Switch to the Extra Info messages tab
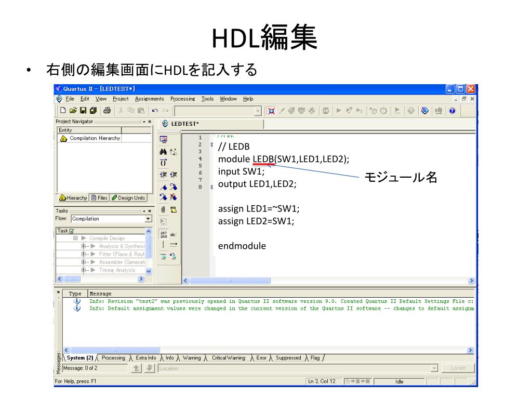 (x=146, y=358)
